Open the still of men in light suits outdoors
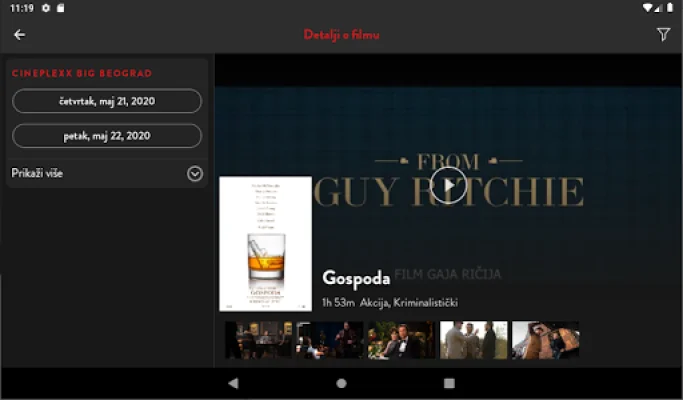 pos(474,340)
